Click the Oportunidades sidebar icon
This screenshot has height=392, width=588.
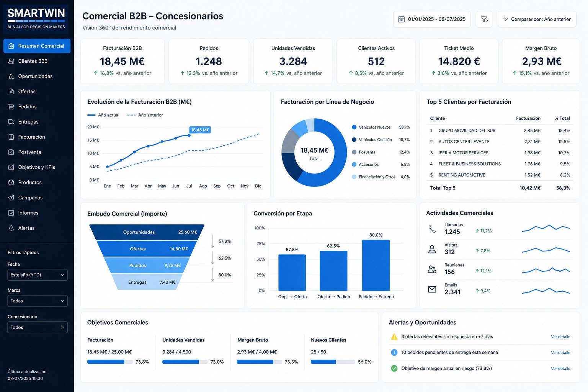pyautogui.click(x=11, y=76)
